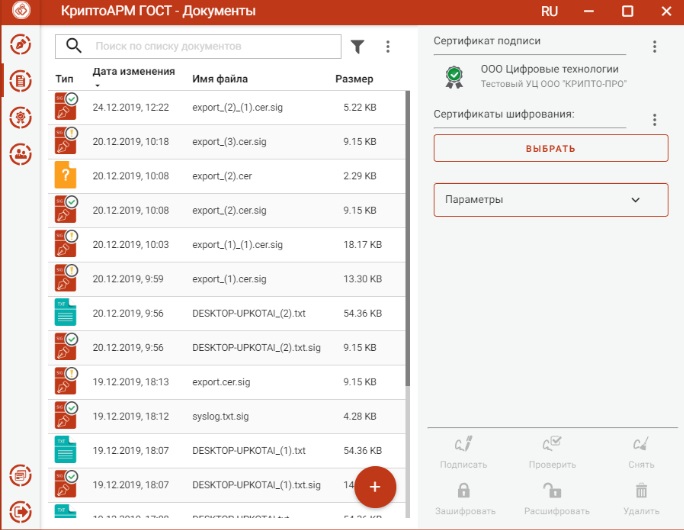
Task: Click the filter funnel icon
Action: [358, 46]
